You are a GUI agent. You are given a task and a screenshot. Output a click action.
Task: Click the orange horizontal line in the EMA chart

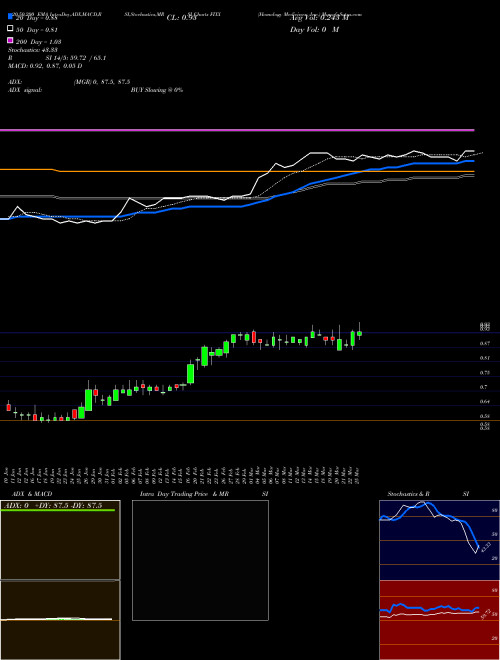tap(237, 171)
